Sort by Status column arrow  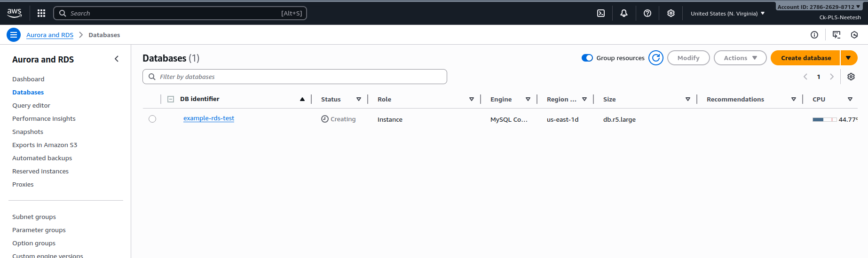(359, 99)
